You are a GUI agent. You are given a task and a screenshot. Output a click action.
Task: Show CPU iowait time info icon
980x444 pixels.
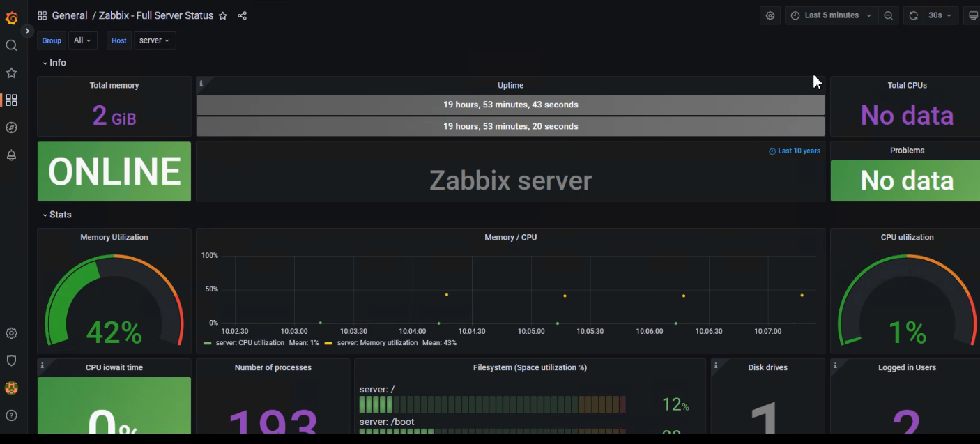click(43, 365)
